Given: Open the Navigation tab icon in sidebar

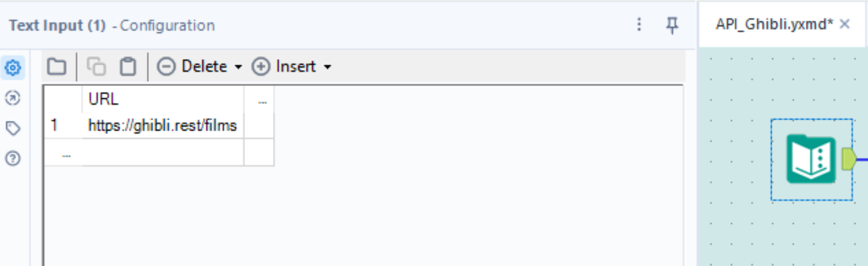Looking at the screenshot, I should point(13,98).
